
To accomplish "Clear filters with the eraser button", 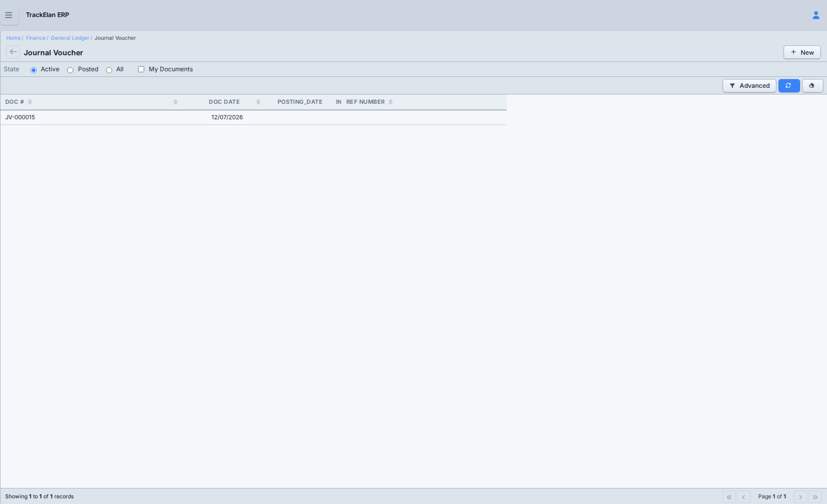I will click(813, 86).
